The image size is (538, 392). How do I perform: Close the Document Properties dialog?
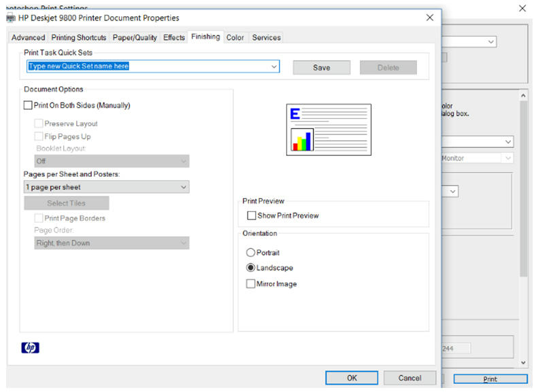(x=430, y=18)
